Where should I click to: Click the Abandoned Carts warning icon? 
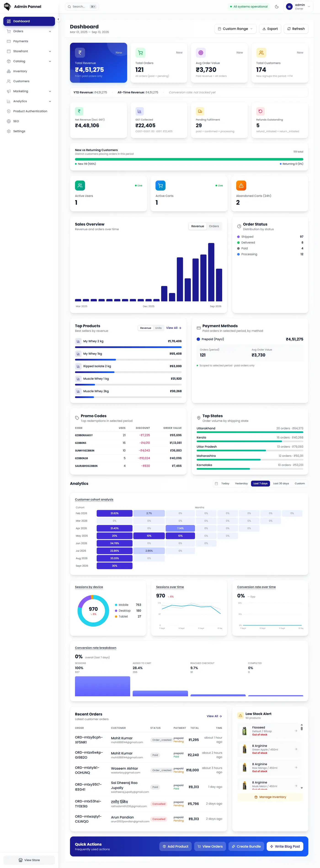[241, 185]
